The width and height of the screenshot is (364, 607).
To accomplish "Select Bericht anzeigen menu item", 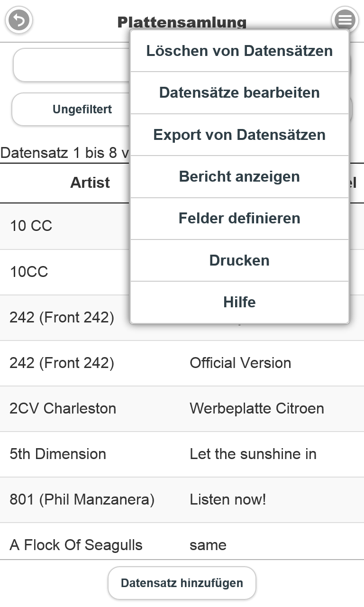I will [239, 177].
